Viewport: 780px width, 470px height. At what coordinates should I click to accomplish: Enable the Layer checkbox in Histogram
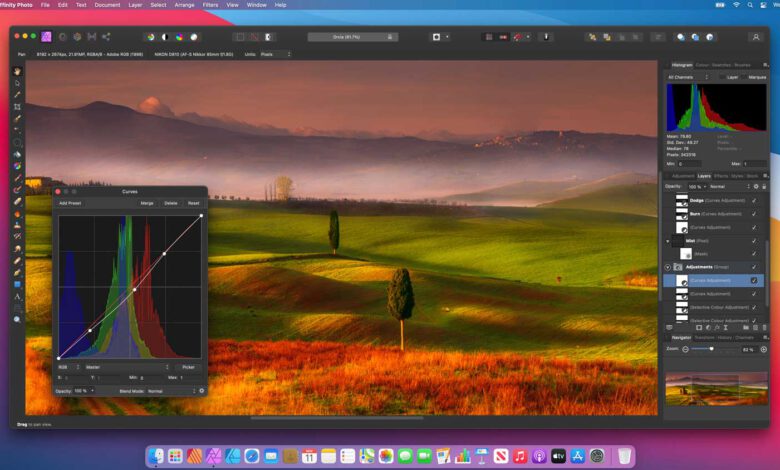[x=722, y=77]
